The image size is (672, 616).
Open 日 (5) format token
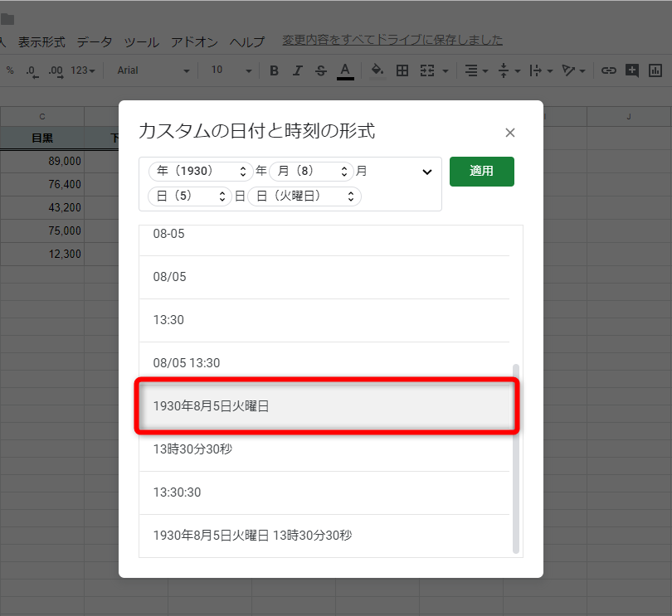[190, 196]
